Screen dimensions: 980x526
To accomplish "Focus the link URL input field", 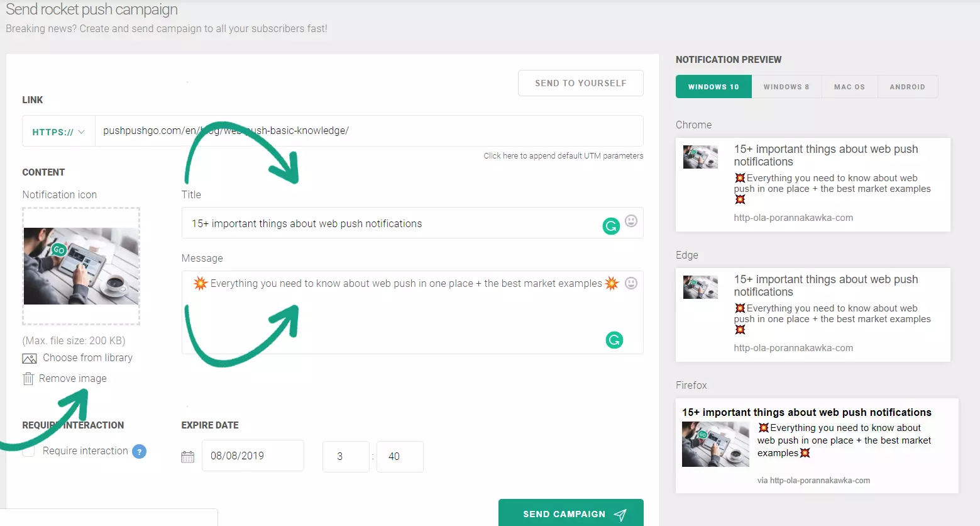I will click(x=369, y=131).
